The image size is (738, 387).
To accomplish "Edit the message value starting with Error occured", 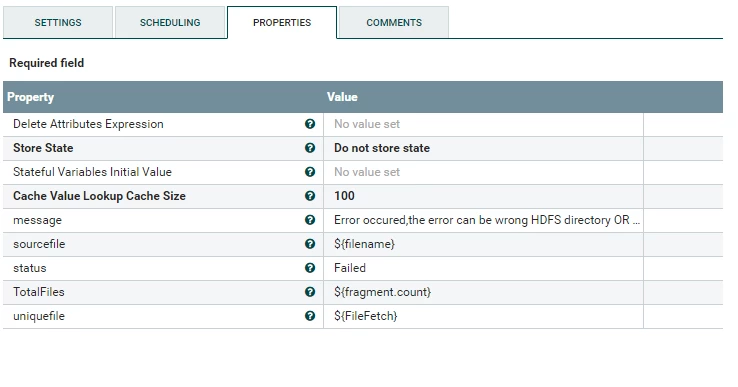I will point(483,220).
